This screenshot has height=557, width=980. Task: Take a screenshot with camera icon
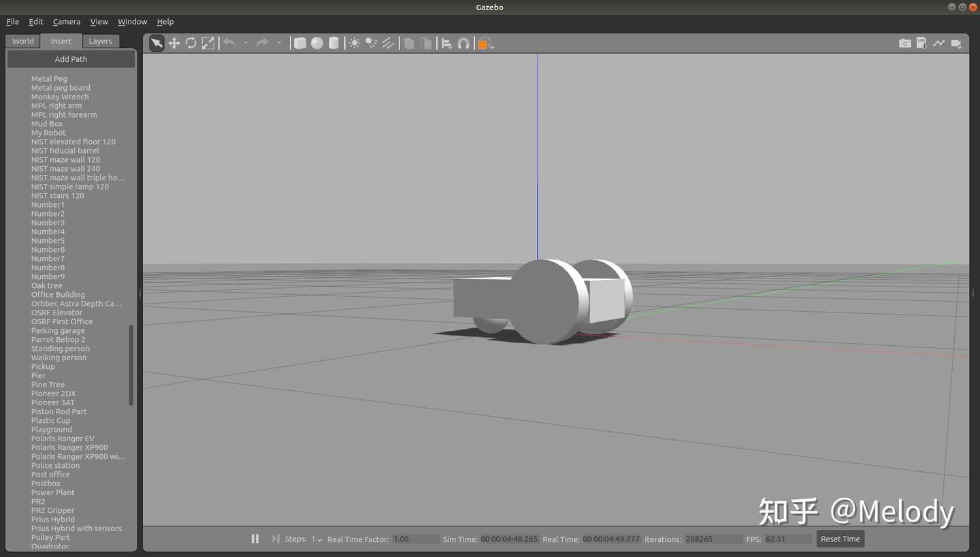point(904,44)
